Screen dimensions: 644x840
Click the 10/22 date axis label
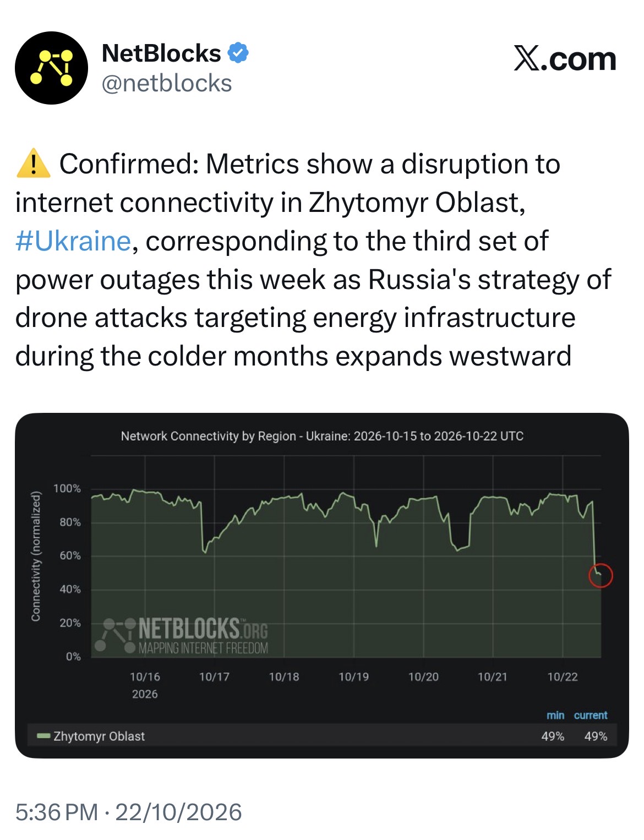pyautogui.click(x=563, y=677)
